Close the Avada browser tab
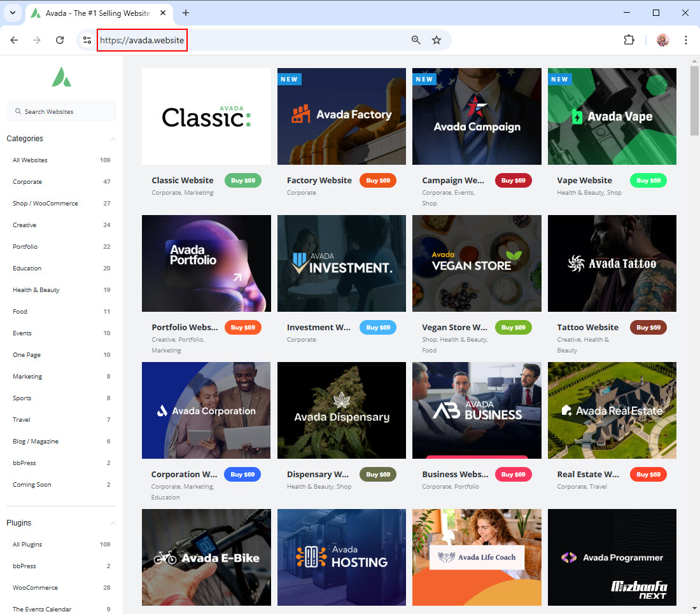700x614 pixels. (163, 13)
